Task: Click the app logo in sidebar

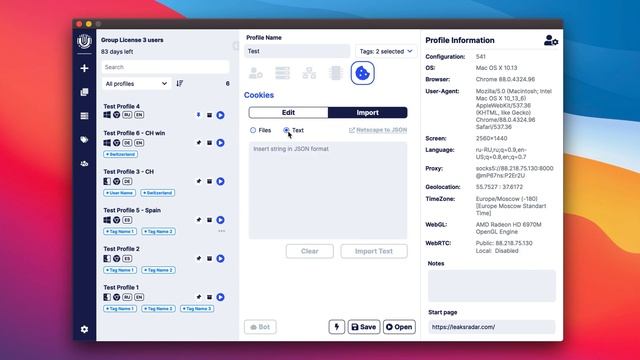Action: click(84, 41)
